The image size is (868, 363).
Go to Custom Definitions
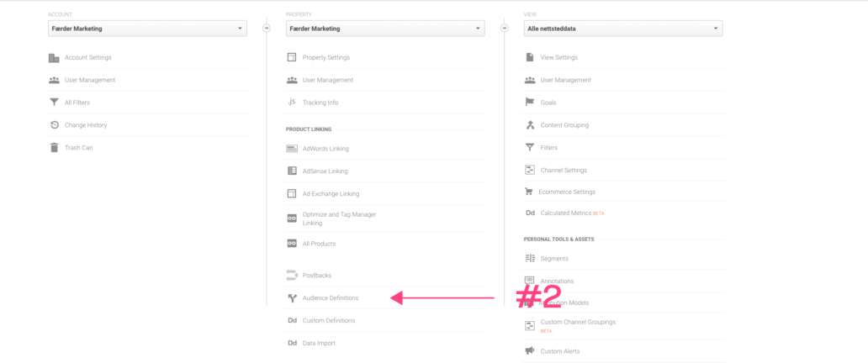(329, 320)
